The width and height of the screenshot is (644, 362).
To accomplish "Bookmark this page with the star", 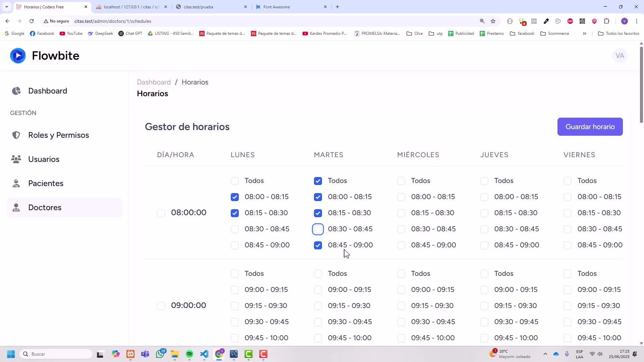I will (x=493, y=21).
